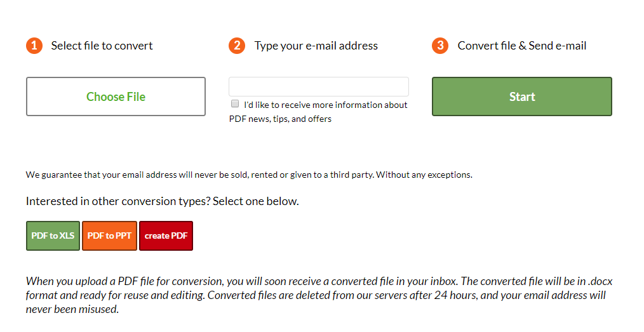Click "Interested in other conversion types?" text
644x332 pixels.
[162, 201]
